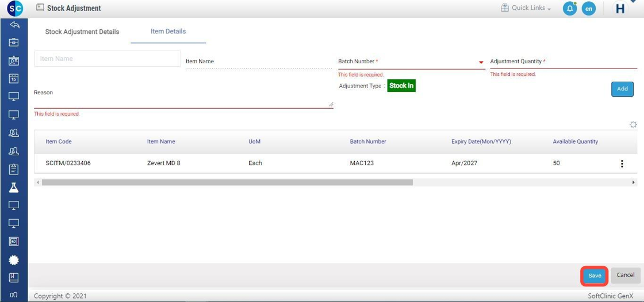644x302 pixels.
Task: Click the notification bell icon
Action: point(569,9)
